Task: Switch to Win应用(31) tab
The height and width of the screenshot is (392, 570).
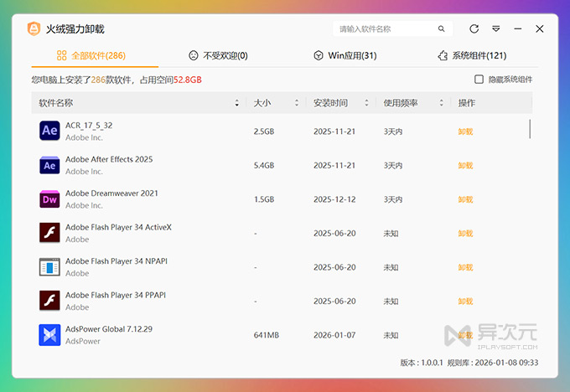Action: point(345,55)
